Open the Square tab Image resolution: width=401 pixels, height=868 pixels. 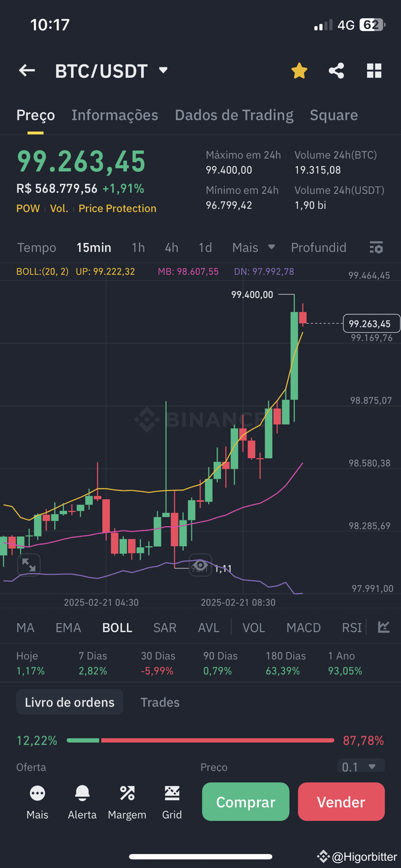pyautogui.click(x=334, y=115)
